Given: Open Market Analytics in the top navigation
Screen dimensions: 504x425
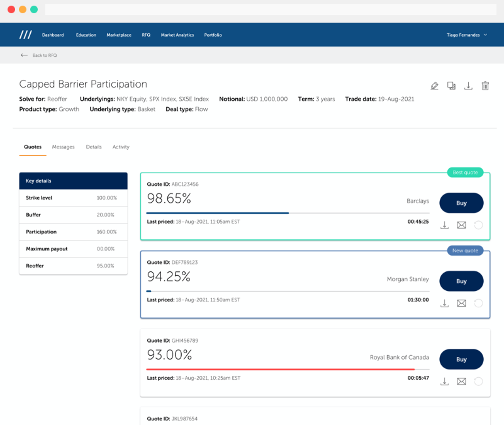Looking at the screenshot, I should (x=177, y=35).
